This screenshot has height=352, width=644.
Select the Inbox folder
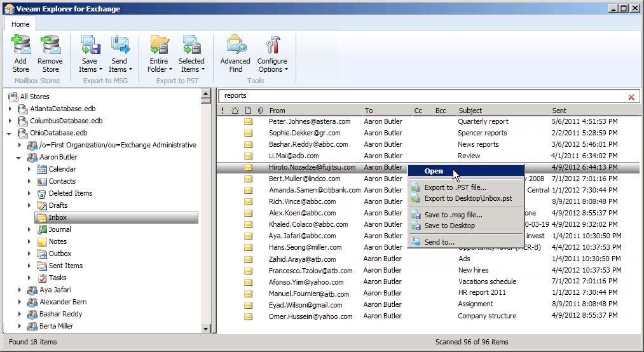(116, 217)
